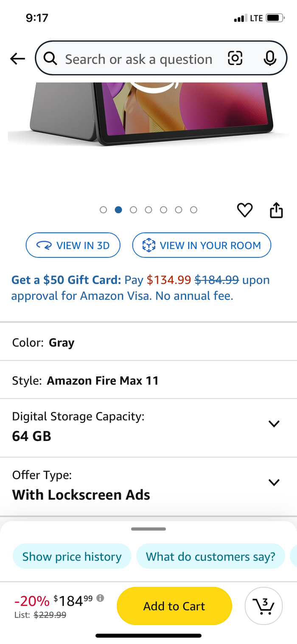Tap the Show price history chip
This screenshot has width=297, height=644.
(72, 556)
